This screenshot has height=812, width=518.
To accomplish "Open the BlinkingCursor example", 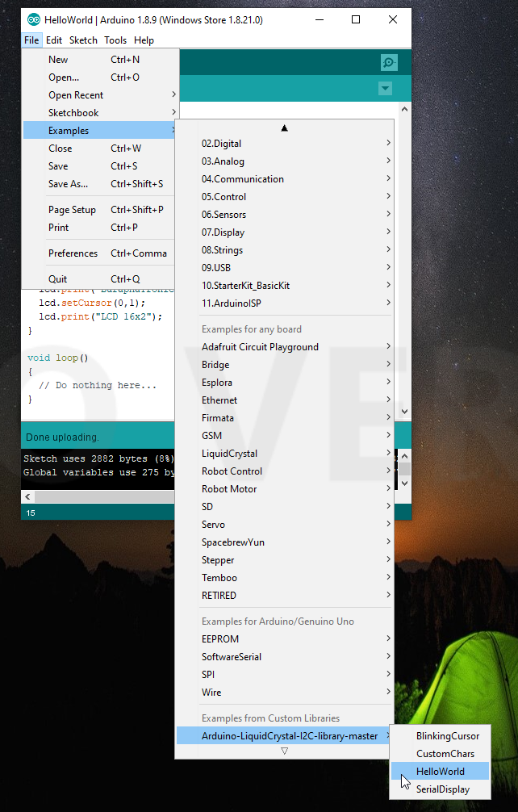I will pos(440,735).
